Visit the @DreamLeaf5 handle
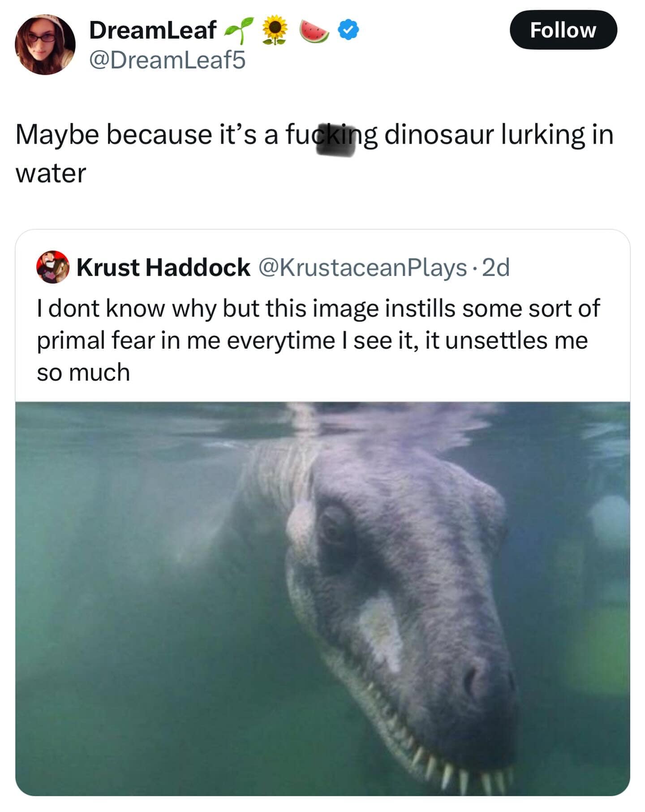Image resolution: width=645 pixels, height=812 pixels. 168,60
